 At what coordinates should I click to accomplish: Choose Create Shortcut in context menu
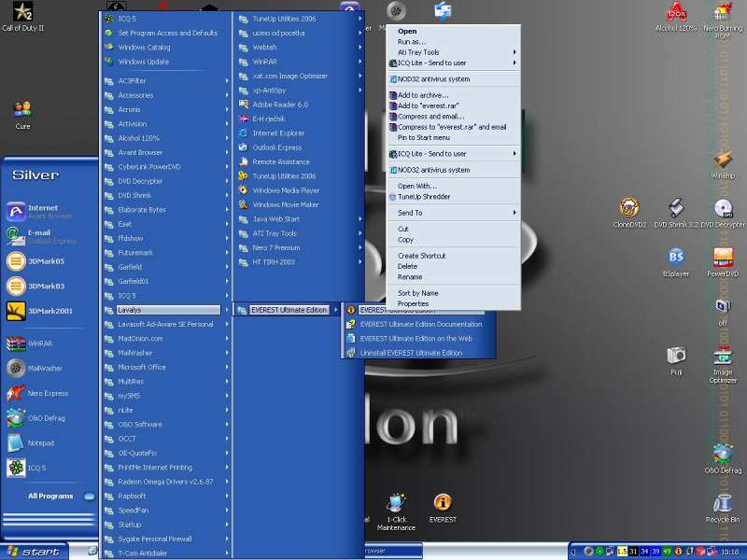pyautogui.click(x=453, y=256)
